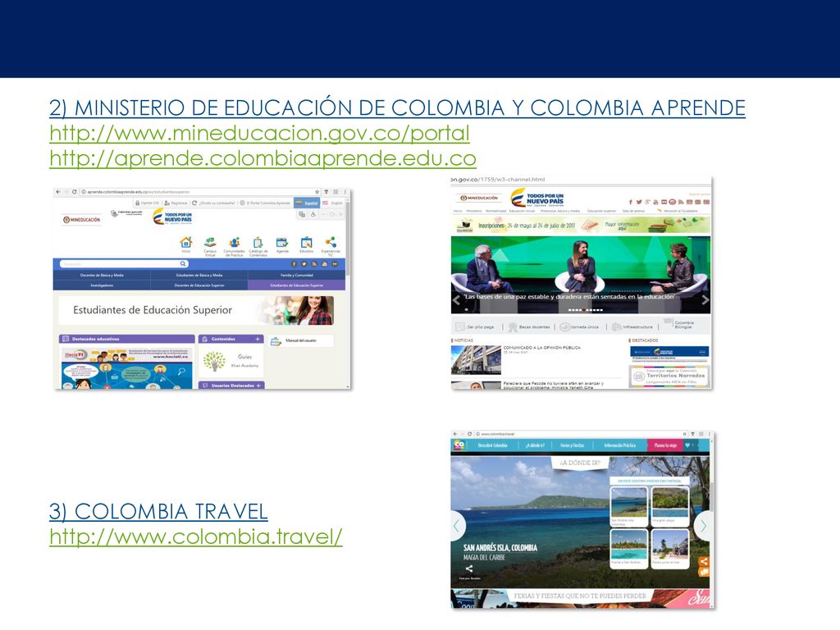Open Ser pilo paga shortcut
840x630 pixels.
(x=475, y=326)
